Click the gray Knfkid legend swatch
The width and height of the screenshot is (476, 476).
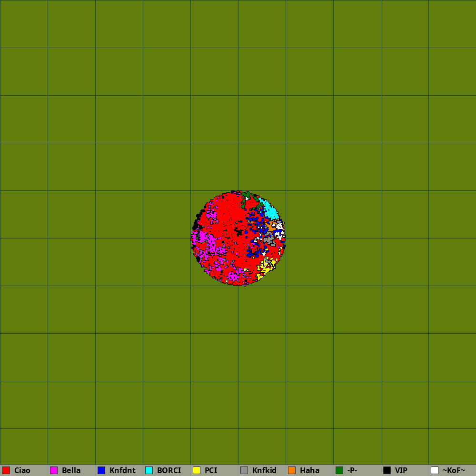[x=244, y=470]
